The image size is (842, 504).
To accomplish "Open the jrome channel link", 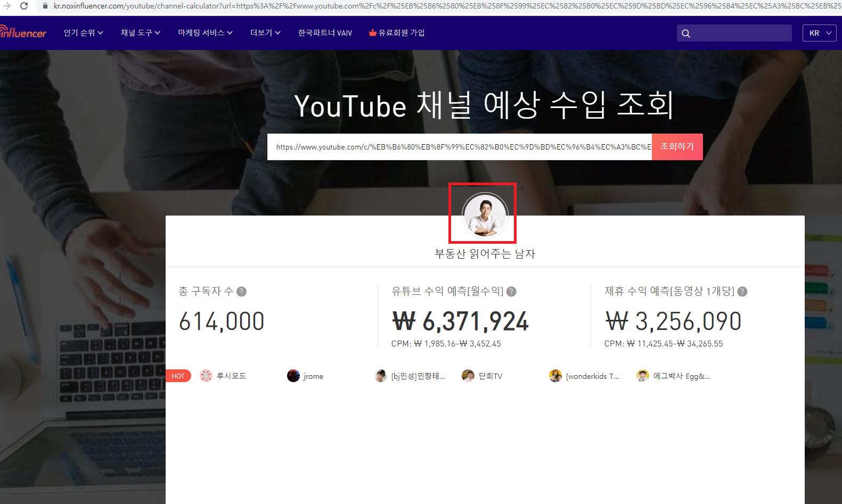I will [313, 376].
